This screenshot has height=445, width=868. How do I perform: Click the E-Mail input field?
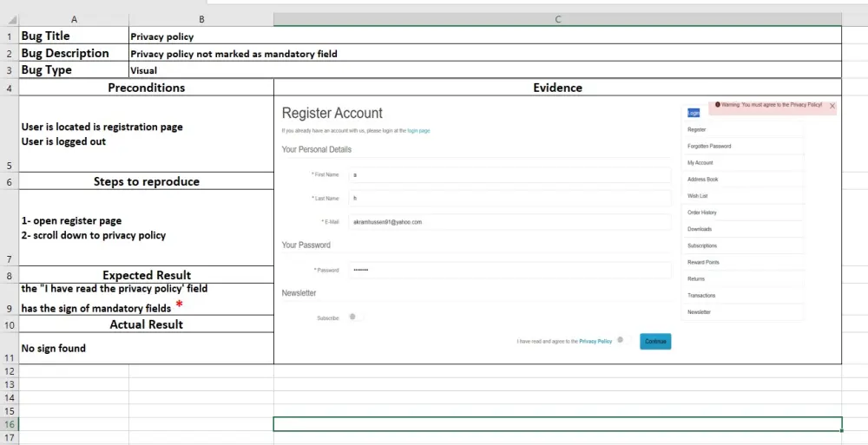(510, 222)
